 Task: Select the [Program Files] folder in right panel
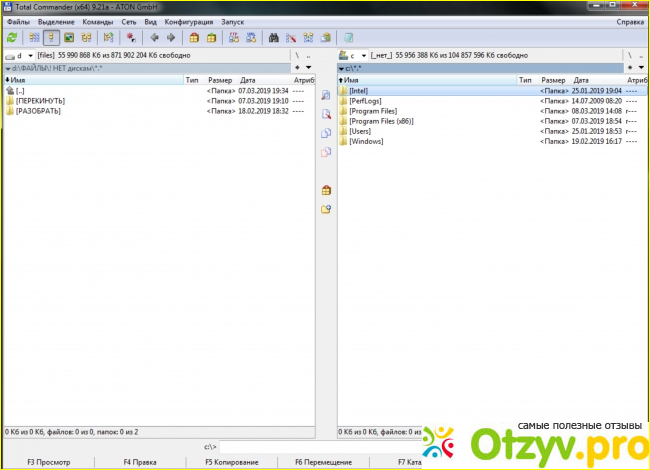tap(373, 111)
